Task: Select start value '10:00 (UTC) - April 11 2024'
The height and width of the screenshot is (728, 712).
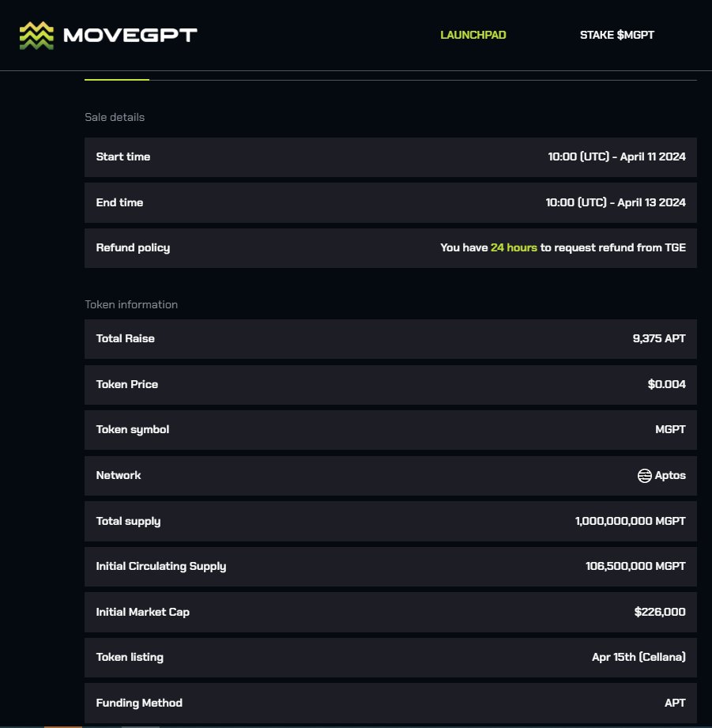Action: point(616,157)
